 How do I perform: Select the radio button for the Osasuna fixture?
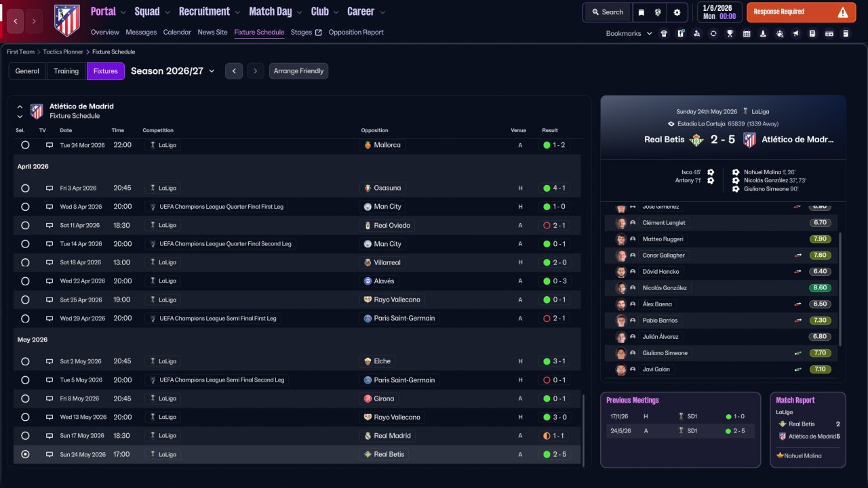25,188
